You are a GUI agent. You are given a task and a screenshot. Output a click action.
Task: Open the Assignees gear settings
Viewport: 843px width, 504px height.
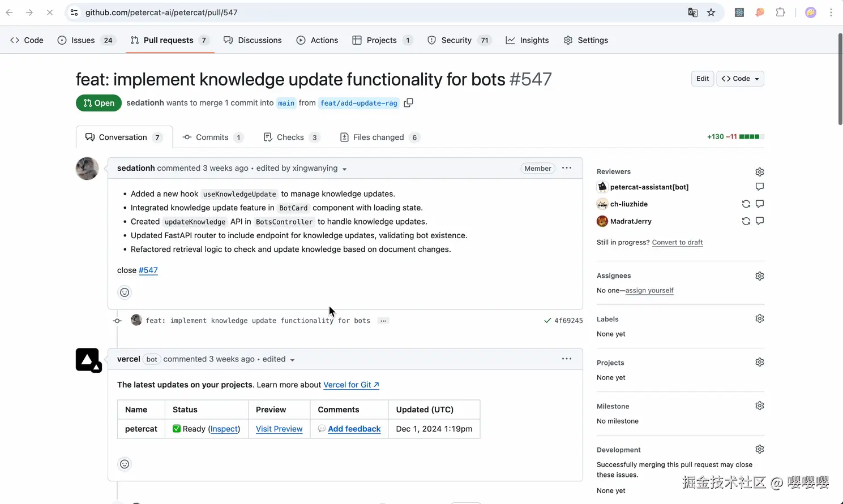point(760,276)
